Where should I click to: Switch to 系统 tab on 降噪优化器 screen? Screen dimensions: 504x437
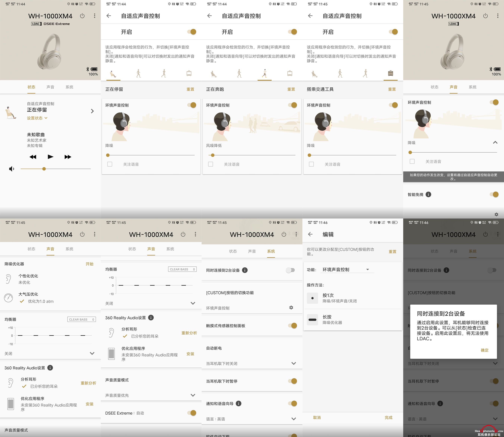(69, 249)
